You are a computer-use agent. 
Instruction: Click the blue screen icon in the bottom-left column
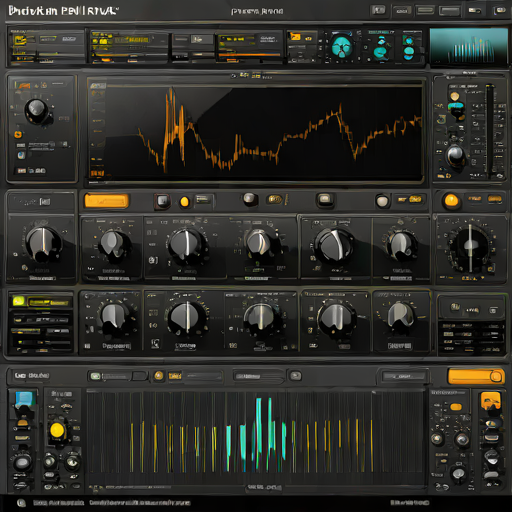[24, 399]
